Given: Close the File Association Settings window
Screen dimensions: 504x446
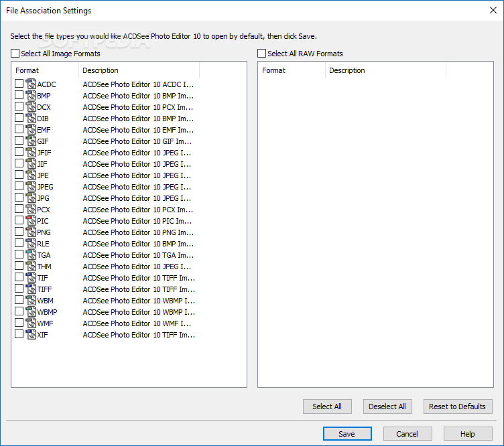Looking at the screenshot, I should [493, 10].
